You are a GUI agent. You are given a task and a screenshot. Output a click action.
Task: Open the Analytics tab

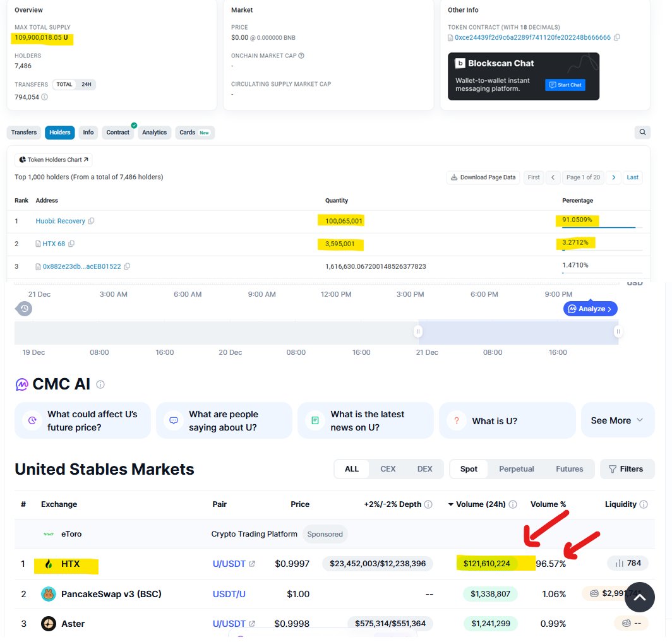pos(154,133)
